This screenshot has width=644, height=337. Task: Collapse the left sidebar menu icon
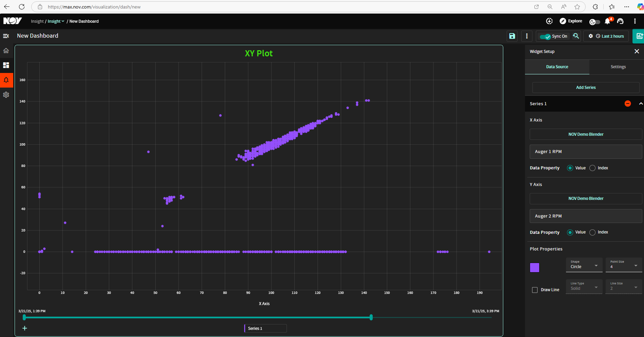6,36
